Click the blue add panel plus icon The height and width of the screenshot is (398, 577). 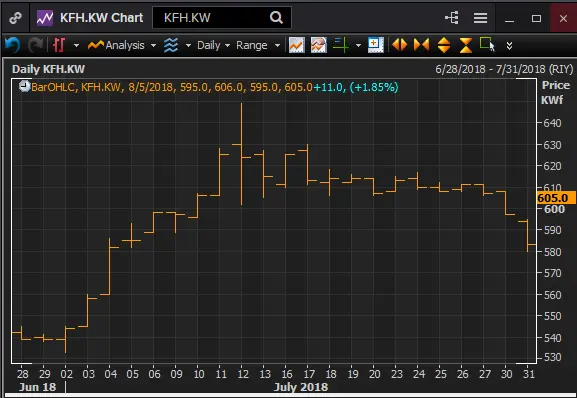376,45
